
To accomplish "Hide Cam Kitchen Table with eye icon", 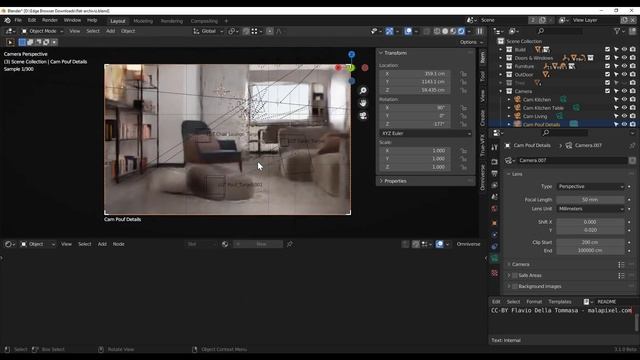I will (x=624, y=108).
